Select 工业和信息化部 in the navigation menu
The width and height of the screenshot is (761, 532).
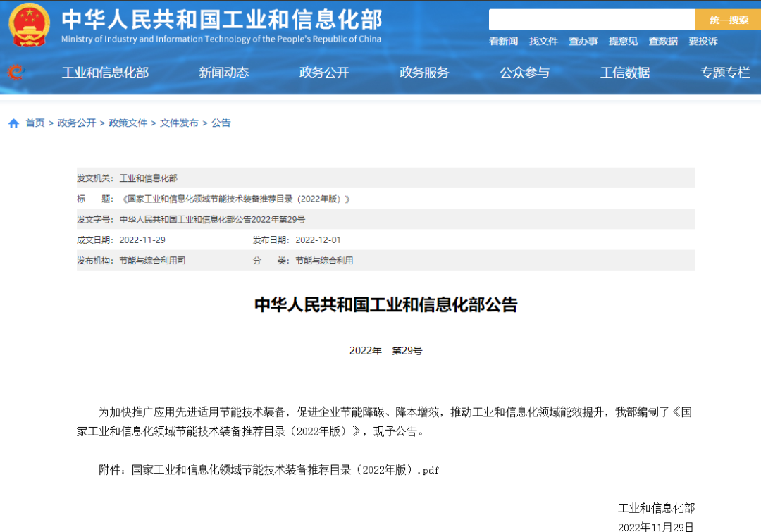(x=105, y=73)
